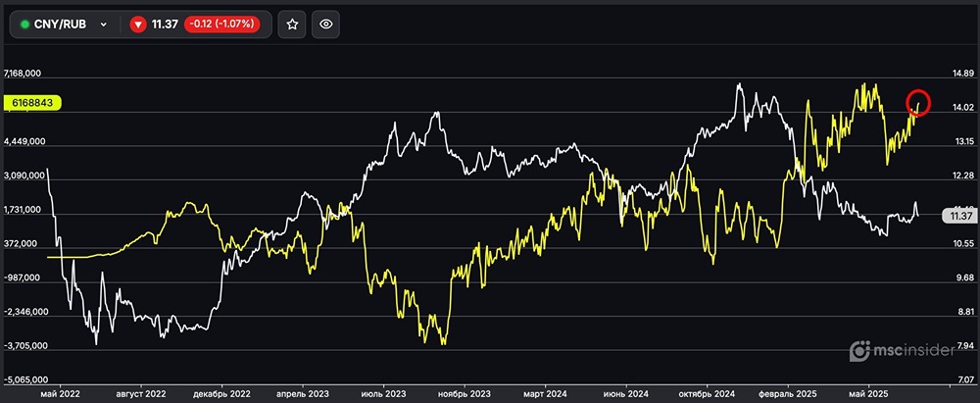Click the декабрь 2022 date label

coord(221,395)
